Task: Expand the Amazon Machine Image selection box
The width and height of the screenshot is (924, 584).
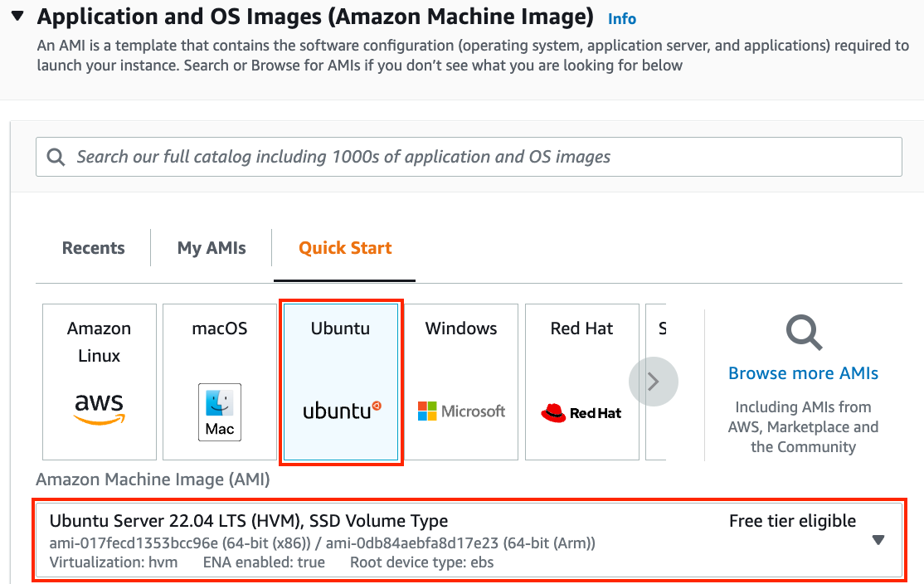Action: click(469, 540)
